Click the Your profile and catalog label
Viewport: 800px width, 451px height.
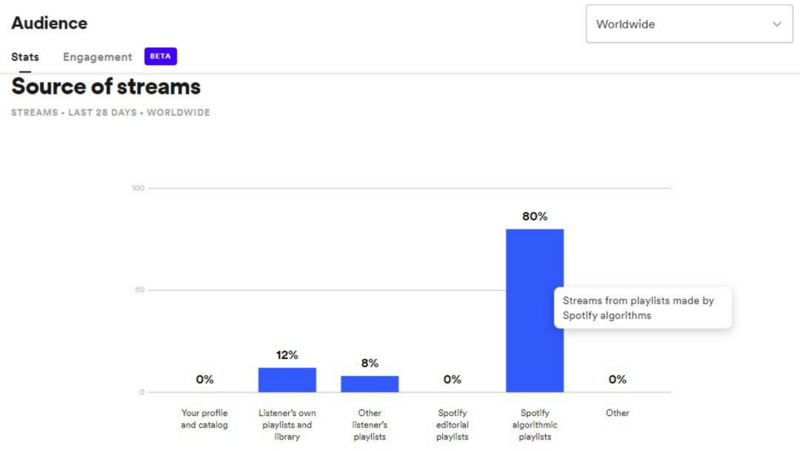click(x=204, y=419)
